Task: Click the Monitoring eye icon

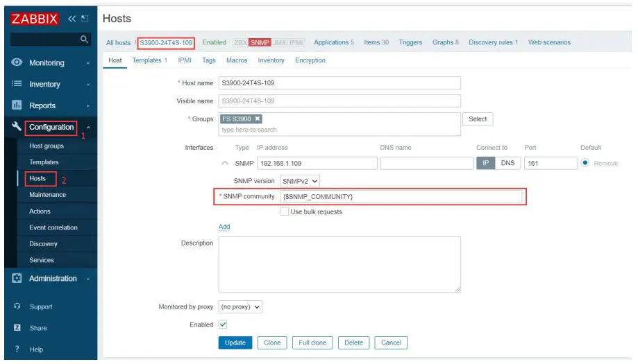Action: [17, 62]
